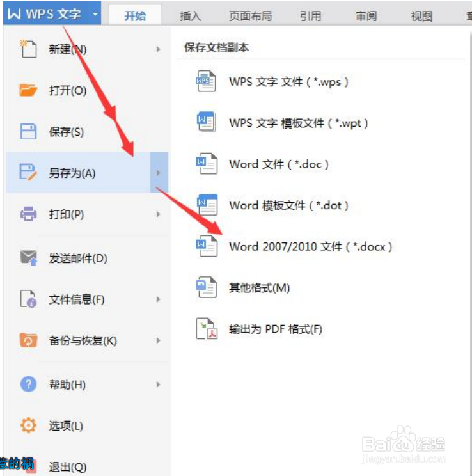The image size is (472, 476).
Task: Click the WPS 文字 application button label
Action: pyautogui.click(x=53, y=14)
